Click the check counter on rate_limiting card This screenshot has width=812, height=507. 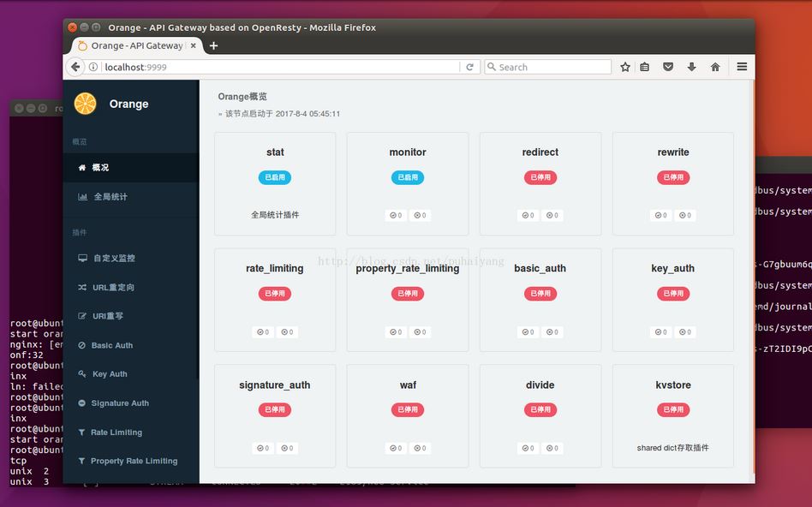coord(263,332)
